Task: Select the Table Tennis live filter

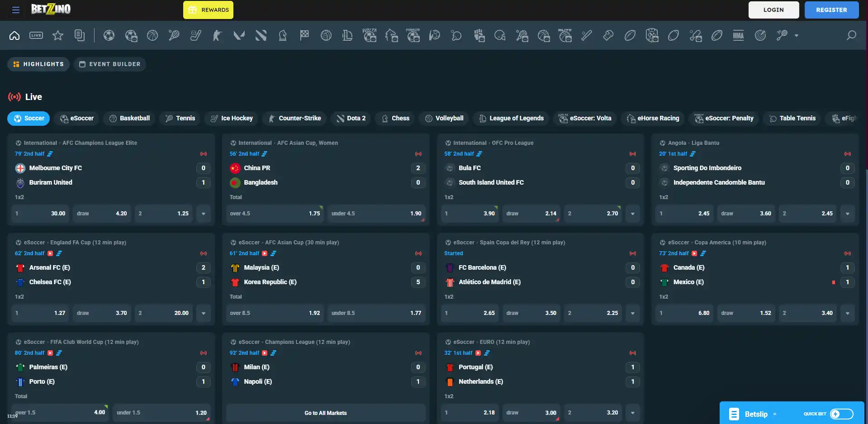Action: (792, 119)
